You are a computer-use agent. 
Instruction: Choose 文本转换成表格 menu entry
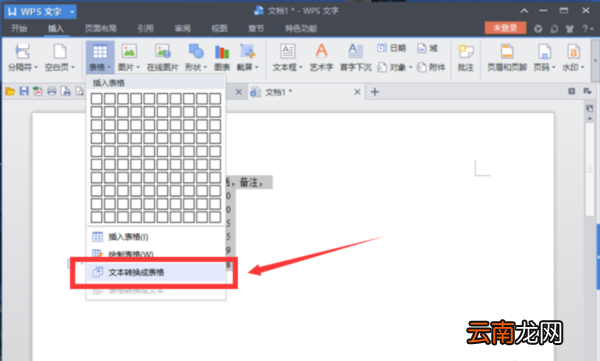tap(156, 272)
